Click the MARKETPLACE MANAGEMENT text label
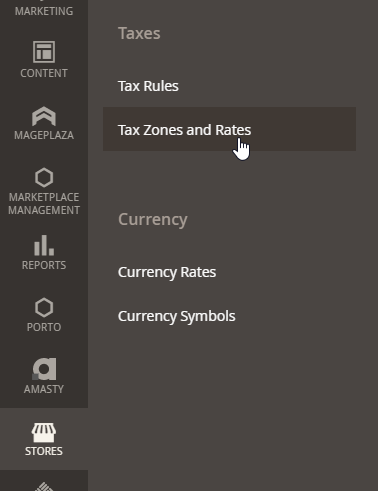 tap(44, 204)
